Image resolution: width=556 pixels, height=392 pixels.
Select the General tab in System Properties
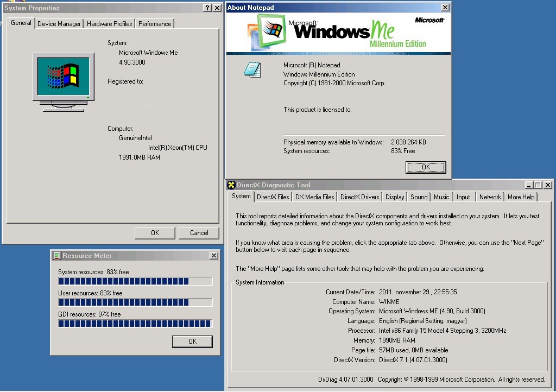click(x=21, y=23)
